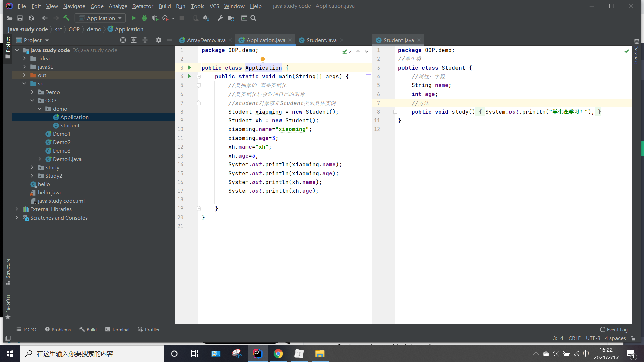The height and width of the screenshot is (362, 644).
Task: Open the Application run configuration dropdown
Action: [x=100, y=18]
